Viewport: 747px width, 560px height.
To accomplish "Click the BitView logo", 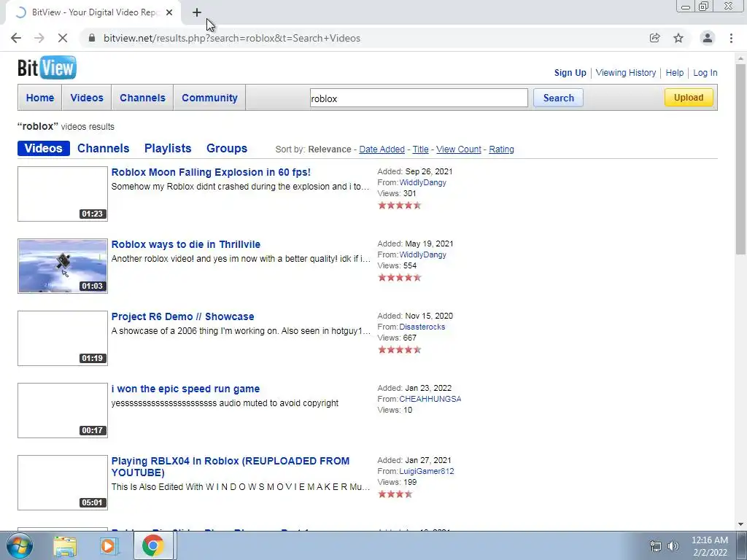I will click(47, 68).
